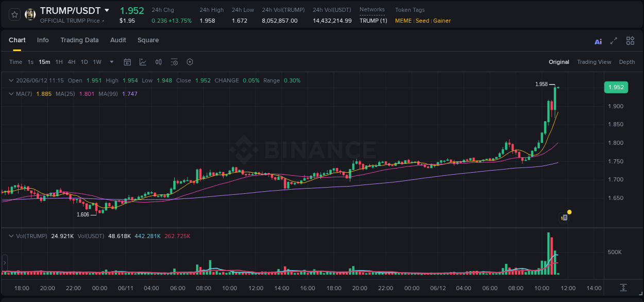Image resolution: width=644 pixels, height=302 pixels.
Task: Click the 24h Vol(USDT) value 14,432,214.99
Action: tap(332, 21)
